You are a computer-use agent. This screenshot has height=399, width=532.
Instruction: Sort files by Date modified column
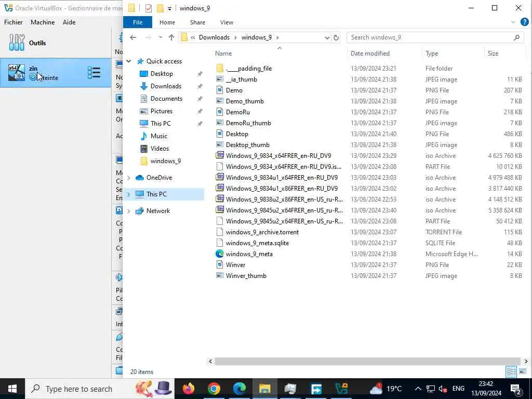tap(370, 54)
